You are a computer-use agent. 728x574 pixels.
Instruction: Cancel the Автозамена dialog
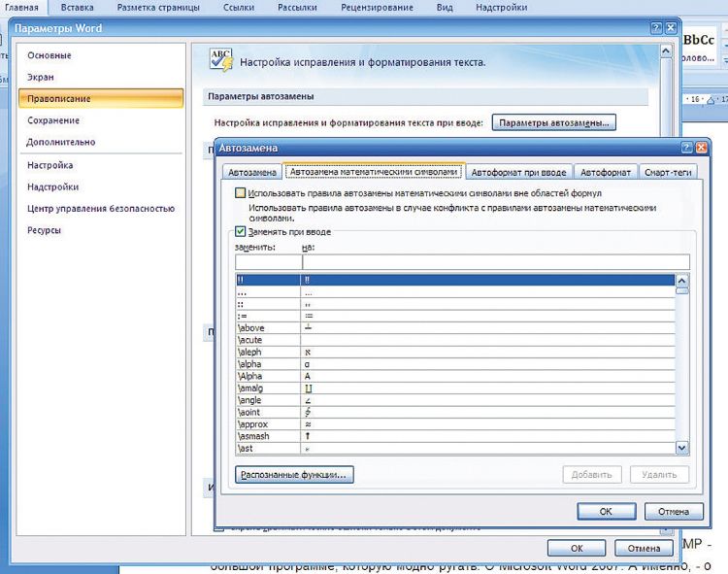click(673, 511)
